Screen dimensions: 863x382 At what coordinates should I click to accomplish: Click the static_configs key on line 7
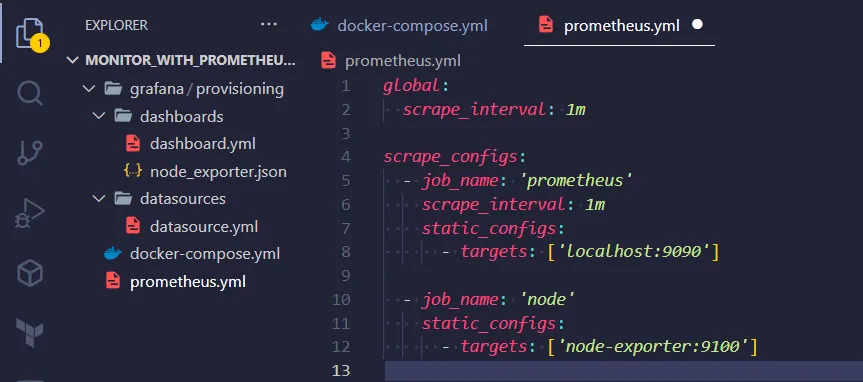click(489, 228)
